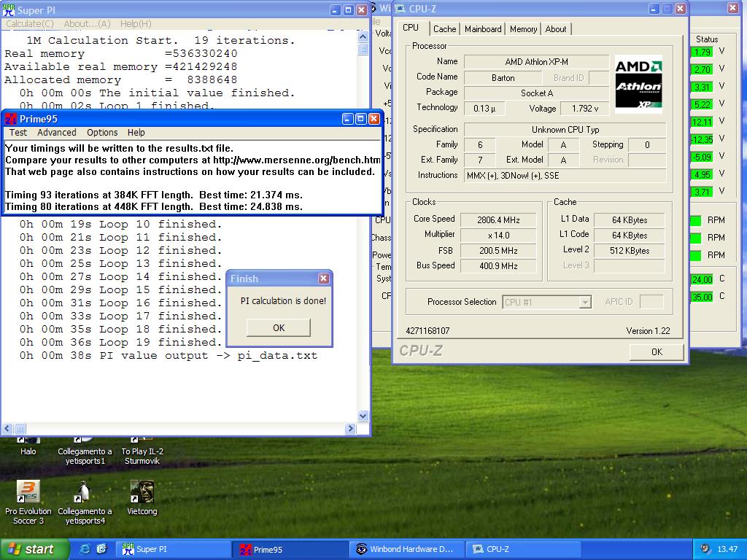Image resolution: width=747 pixels, height=560 pixels.
Task: Click 35,00 C temperature status in Hardware Doctor
Action: click(703, 297)
